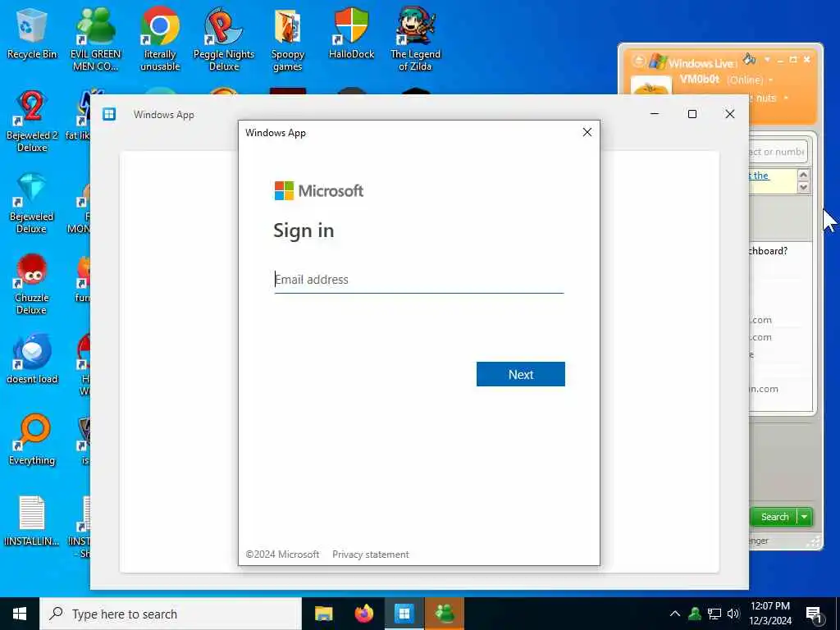This screenshot has width=840, height=630.
Task: Open the Recycle Bin desktop icon
Action: point(32,33)
